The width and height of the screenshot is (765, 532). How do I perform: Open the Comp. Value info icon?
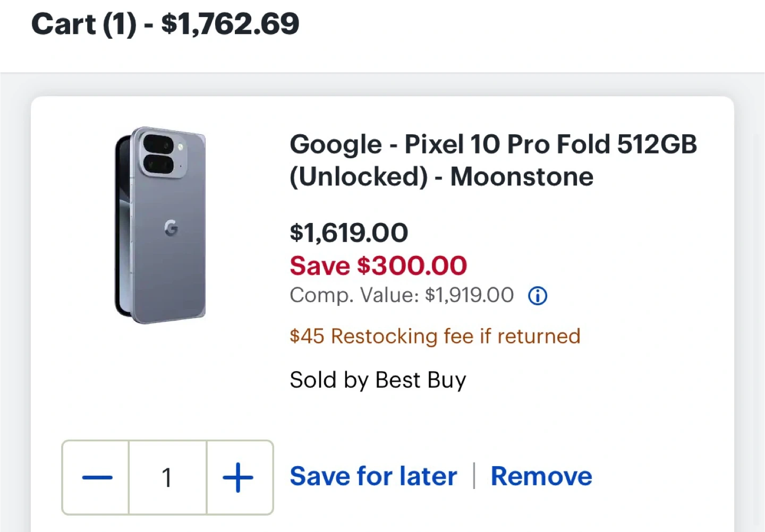(537, 296)
